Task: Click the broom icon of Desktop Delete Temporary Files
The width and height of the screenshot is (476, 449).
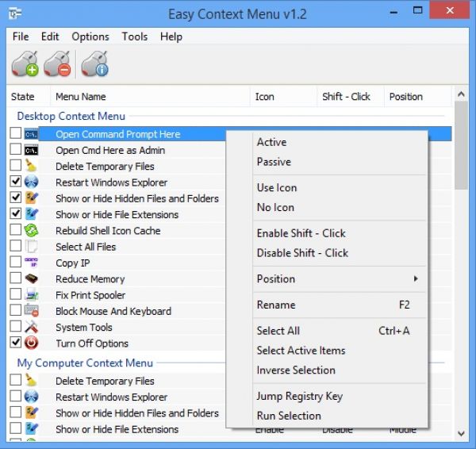Action: (x=31, y=166)
